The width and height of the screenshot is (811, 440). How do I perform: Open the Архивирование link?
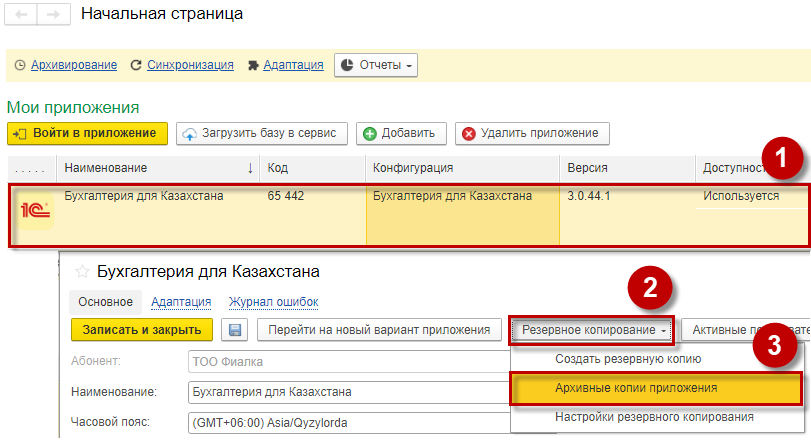tap(74, 65)
